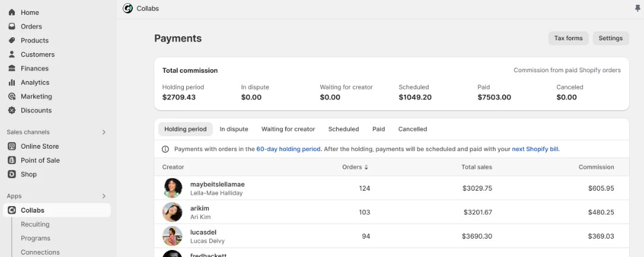Image resolution: width=644 pixels, height=257 pixels.
Task: Pin the Collabs app with pin icon
Action: [x=637, y=8]
